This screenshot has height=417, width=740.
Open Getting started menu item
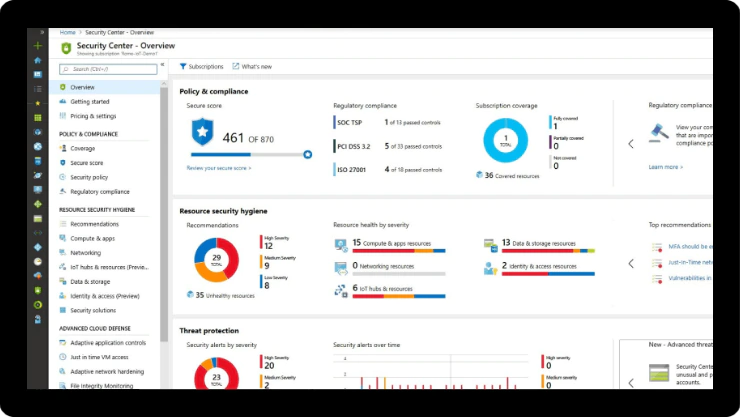(90, 101)
